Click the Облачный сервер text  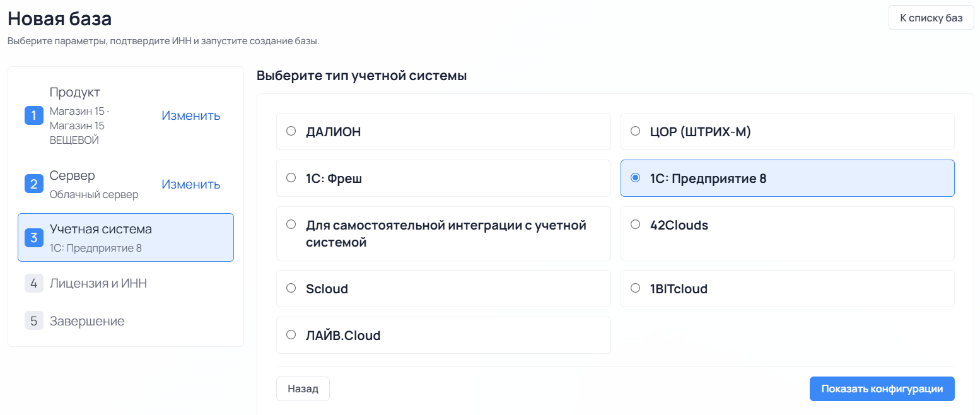[x=94, y=194]
